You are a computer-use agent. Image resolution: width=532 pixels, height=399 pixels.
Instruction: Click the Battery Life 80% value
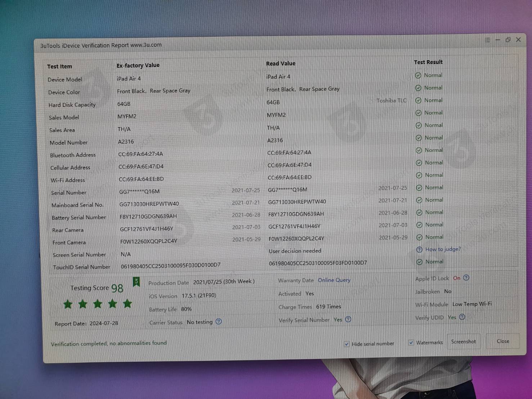coord(186,309)
